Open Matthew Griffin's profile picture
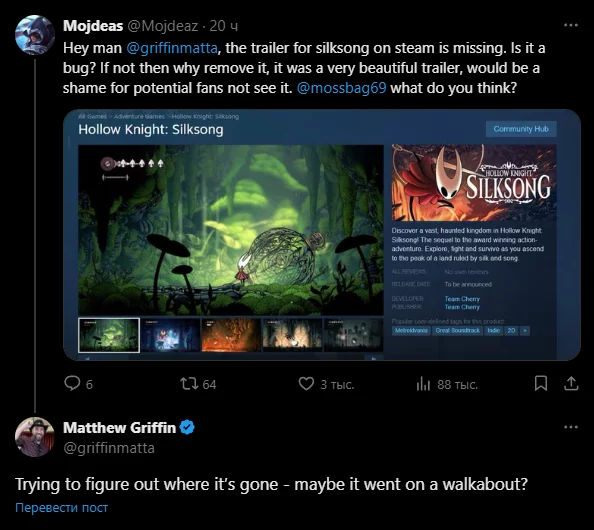 [35, 437]
